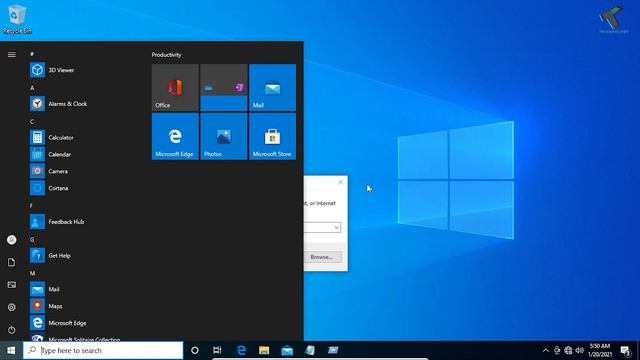This screenshot has height=360, width=640.
Task: Click the Power button in Start
Action: pyautogui.click(x=12, y=329)
